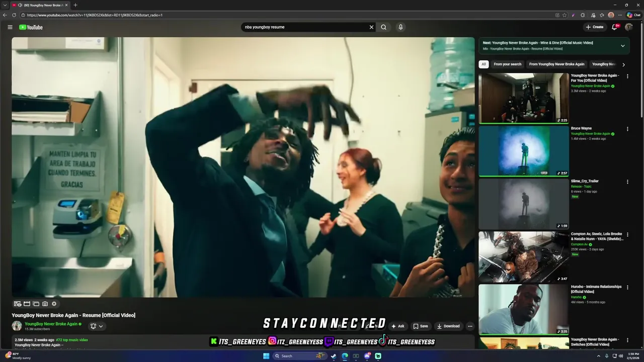Image resolution: width=644 pixels, height=362 pixels.
Task: Show hidden system tray icons
Action: coord(598,356)
